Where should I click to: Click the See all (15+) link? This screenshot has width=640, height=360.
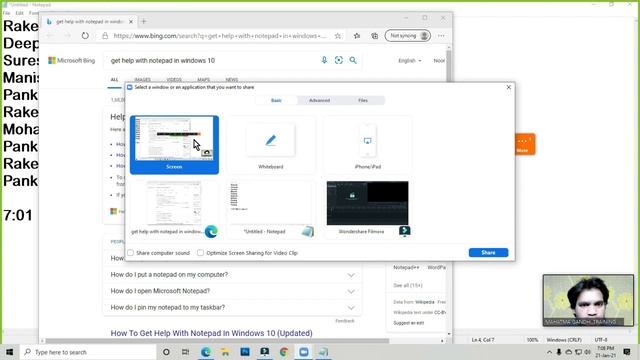[x=408, y=285]
